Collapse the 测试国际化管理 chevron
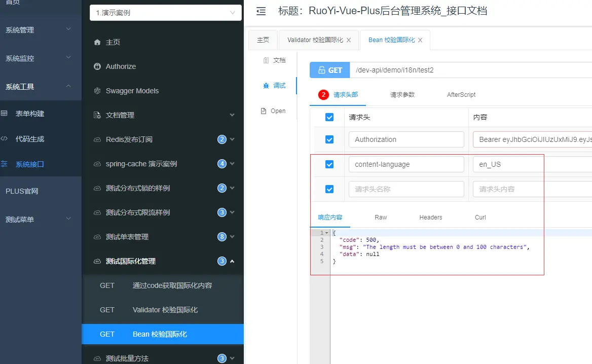 [x=232, y=261]
